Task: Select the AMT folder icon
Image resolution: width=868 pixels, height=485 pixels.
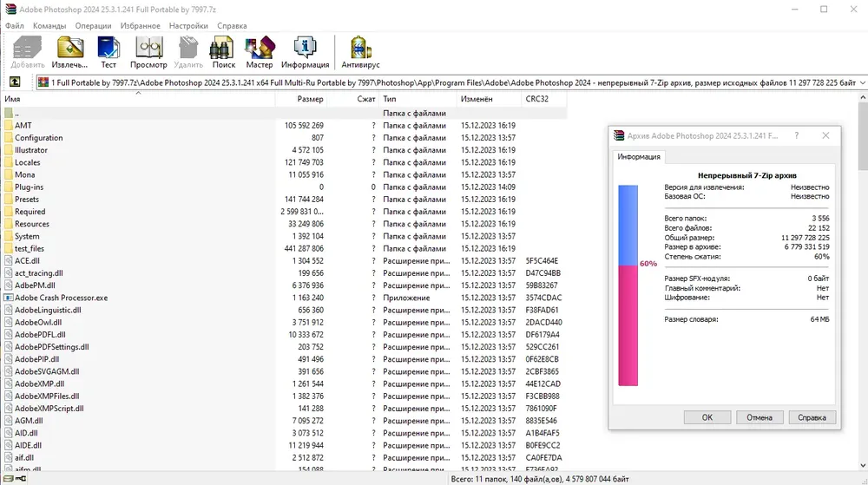Action: pyautogui.click(x=9, y=126)
